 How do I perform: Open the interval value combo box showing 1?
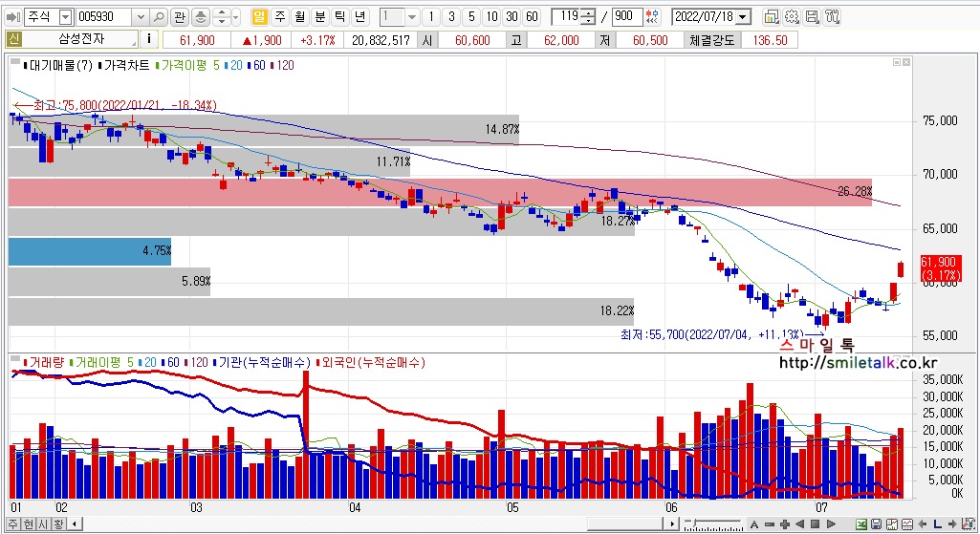[x=399, y=17]
